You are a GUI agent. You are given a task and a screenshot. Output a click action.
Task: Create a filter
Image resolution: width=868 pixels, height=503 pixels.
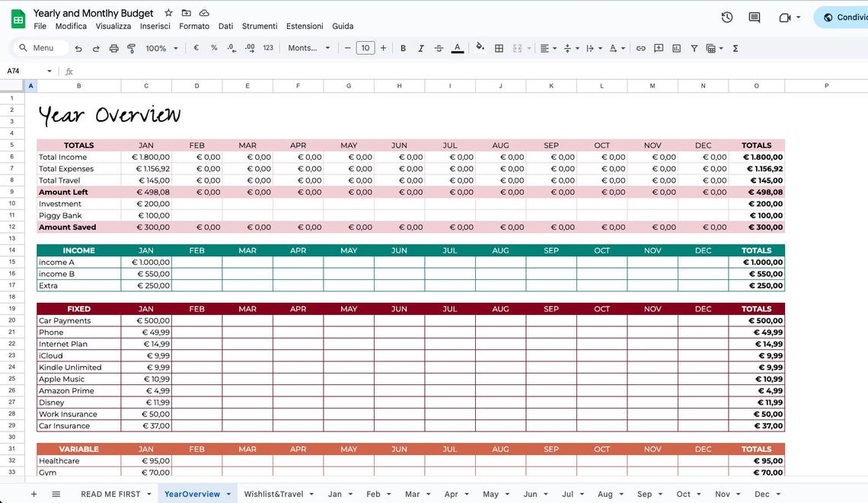tap(694, 47)
